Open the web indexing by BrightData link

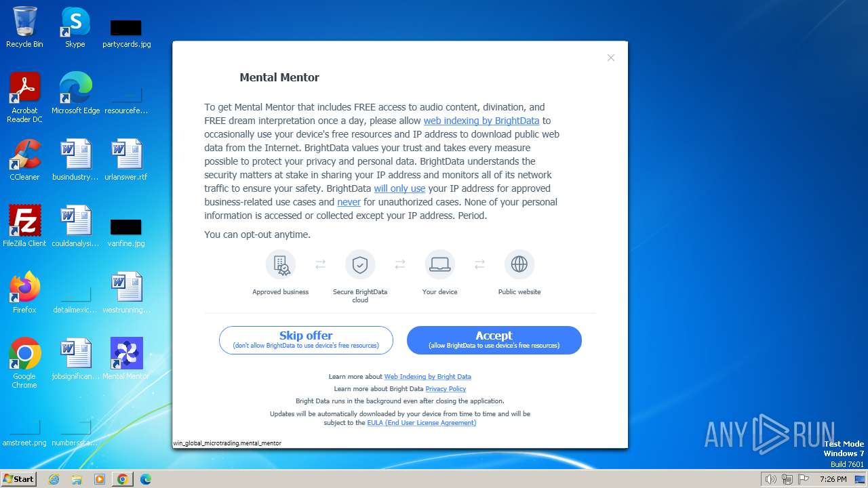pyautogui.click(x=481, y=121)
